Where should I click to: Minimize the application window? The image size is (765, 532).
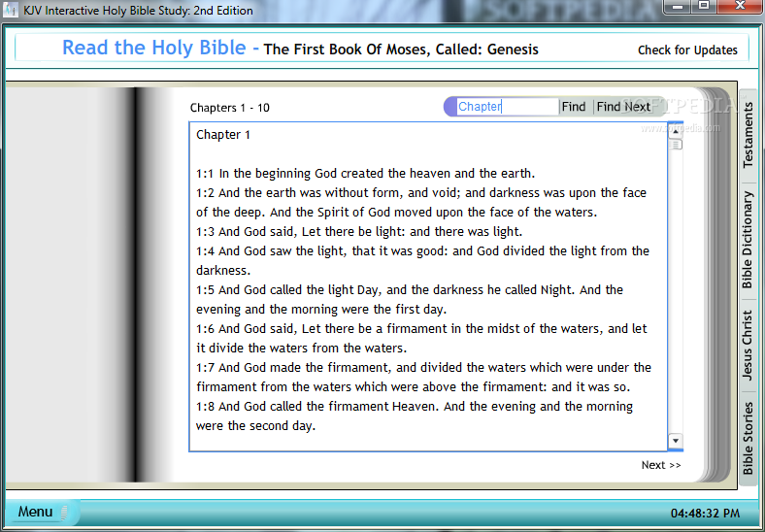[678, 7]
